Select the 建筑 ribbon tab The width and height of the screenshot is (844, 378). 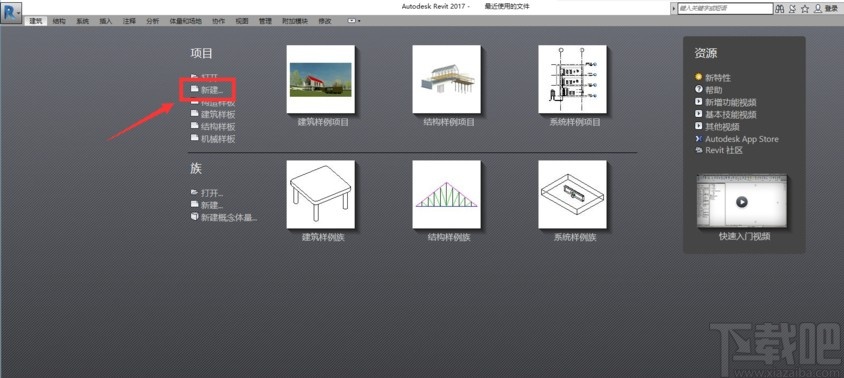(x=36, y=21)
